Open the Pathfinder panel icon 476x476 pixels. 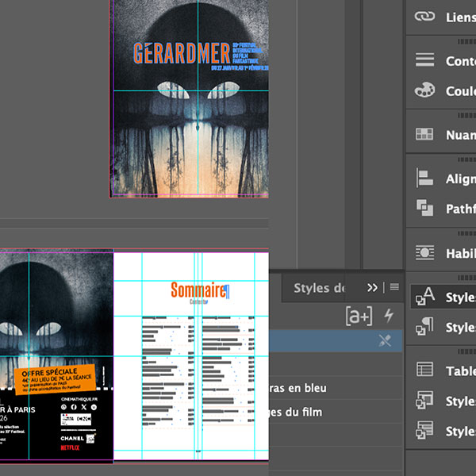(x=424, y=208)
